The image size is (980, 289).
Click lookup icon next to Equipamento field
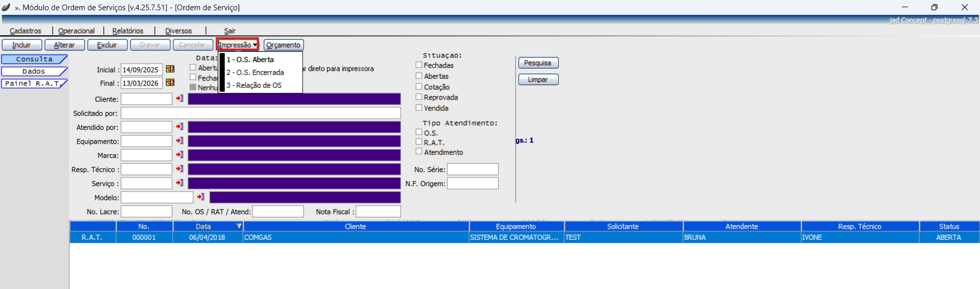point(180,141)
